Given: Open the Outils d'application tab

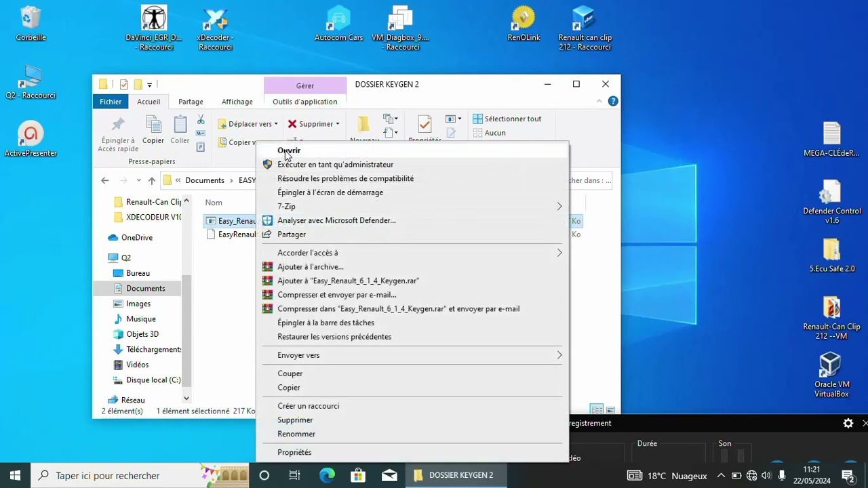Looking at the screenshot, I should click(x=304, y=102).
